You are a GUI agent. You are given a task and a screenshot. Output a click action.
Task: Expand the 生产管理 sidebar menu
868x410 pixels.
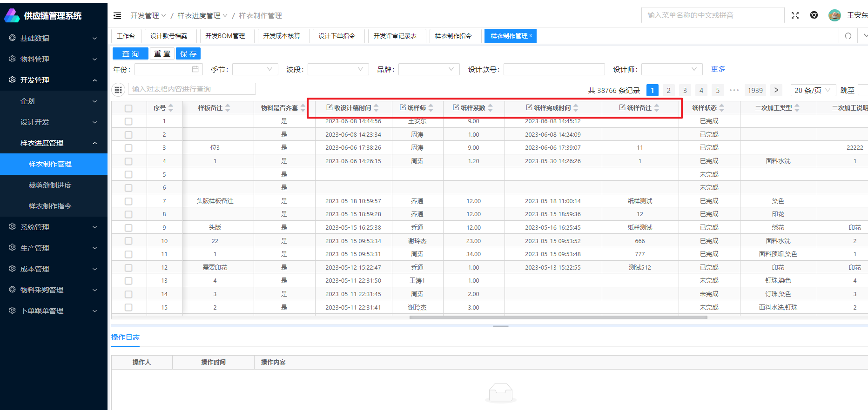pyautogui.click(x=54, y=248)
